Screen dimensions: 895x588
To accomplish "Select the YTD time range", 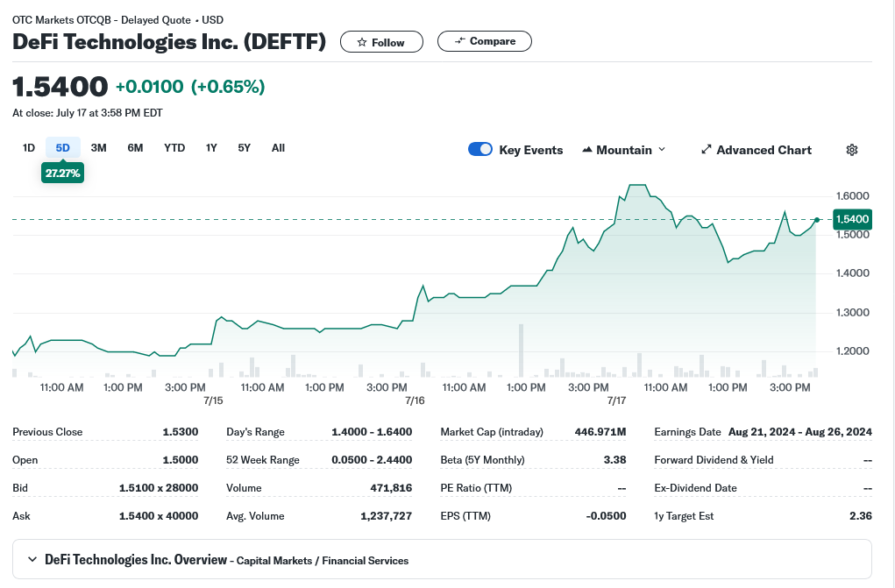I will [x=174, y=148].
